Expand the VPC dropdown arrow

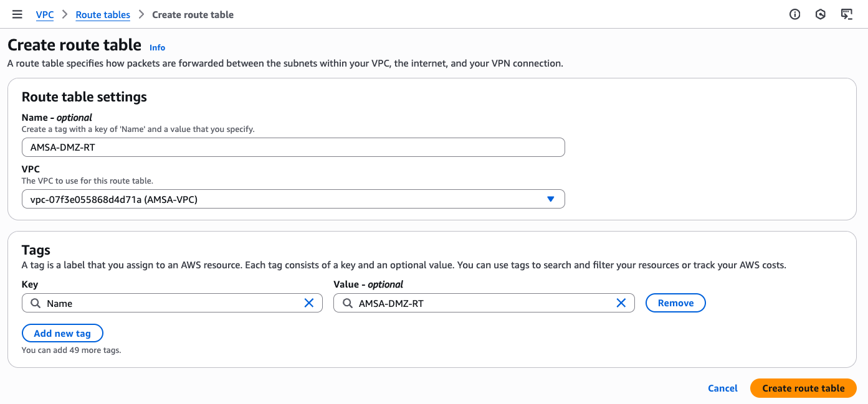(550, 199)
